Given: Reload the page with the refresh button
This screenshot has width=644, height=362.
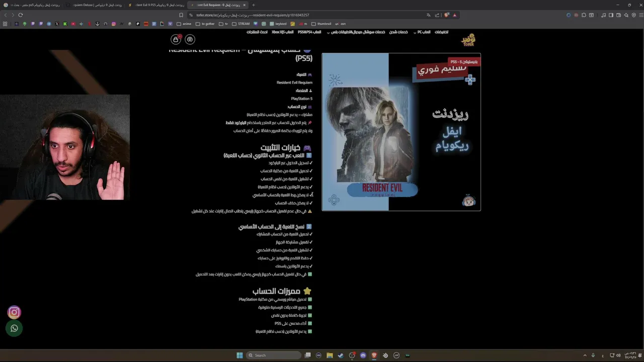Looking at the screenshot, I should pyautogui.click(x=21, y=15).
